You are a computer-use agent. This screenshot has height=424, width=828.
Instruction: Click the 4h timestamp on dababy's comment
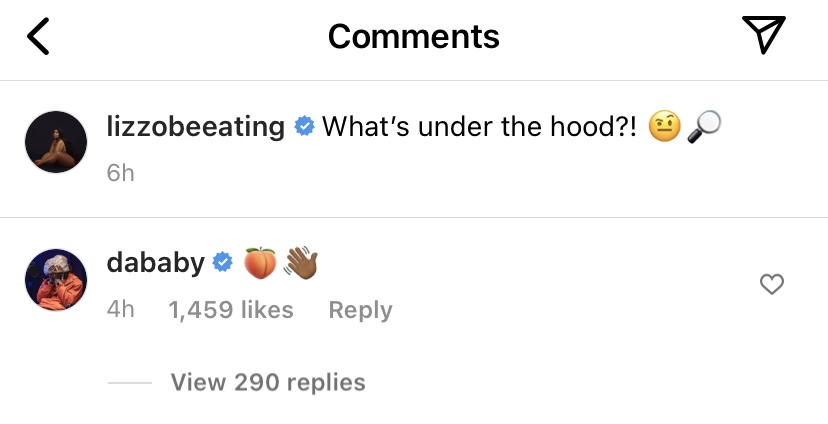click(120, 310)
